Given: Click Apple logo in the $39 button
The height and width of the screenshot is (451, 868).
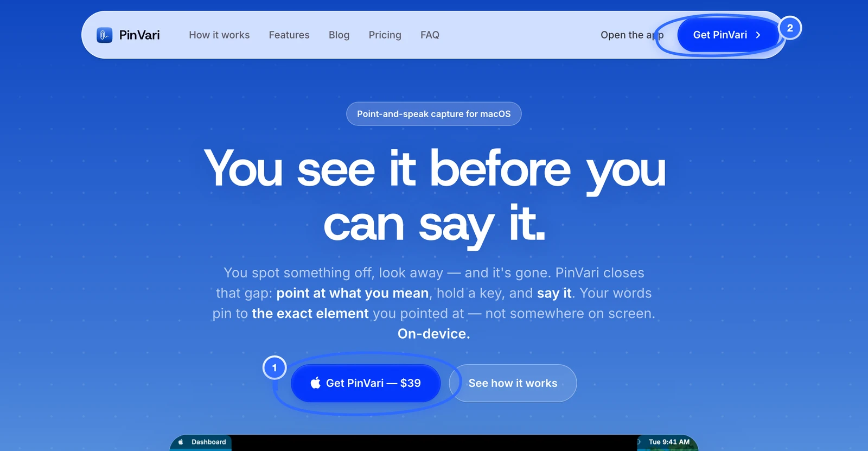Looking at the screenshot, I should (x=316, y=383).
